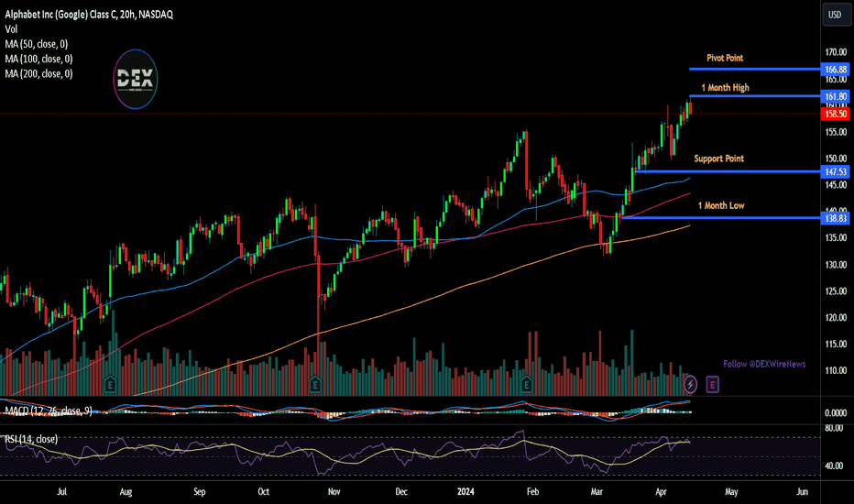Viewport: 854px width, 504px height.
Task: Click the Feb label on time axis
Action: [532, 491]
